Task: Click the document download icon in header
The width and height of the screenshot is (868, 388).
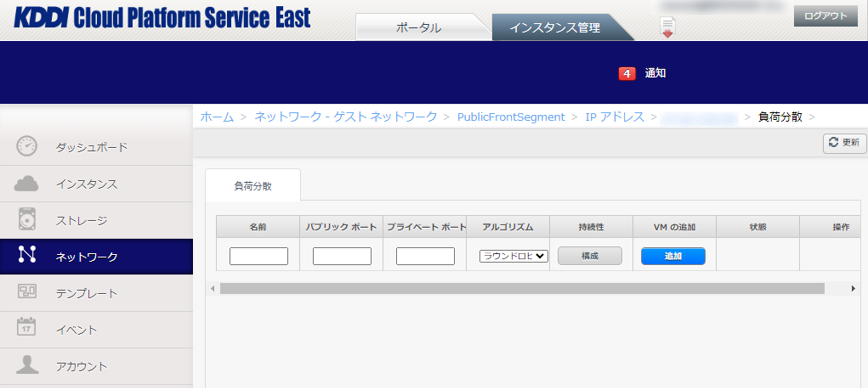Action: [668, 28]
